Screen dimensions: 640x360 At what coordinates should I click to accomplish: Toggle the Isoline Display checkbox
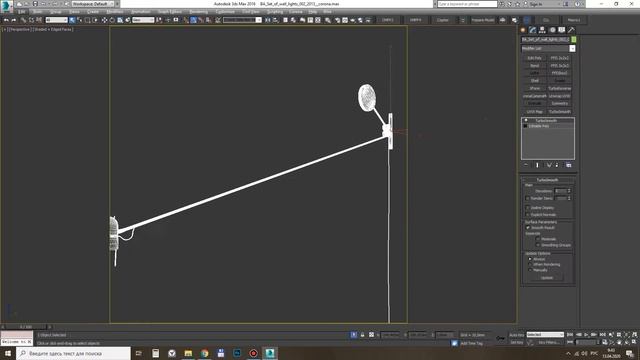528,208
